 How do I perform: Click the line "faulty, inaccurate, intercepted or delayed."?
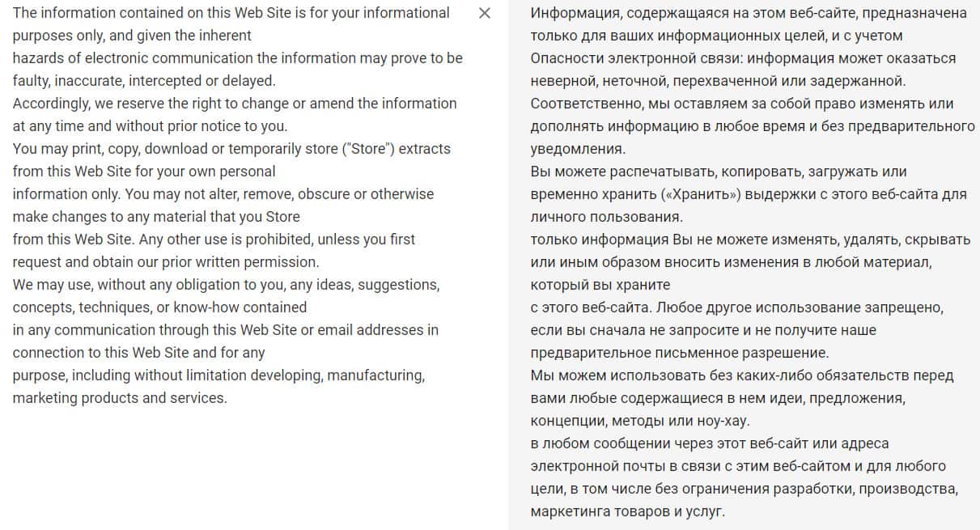coord(144,81)
